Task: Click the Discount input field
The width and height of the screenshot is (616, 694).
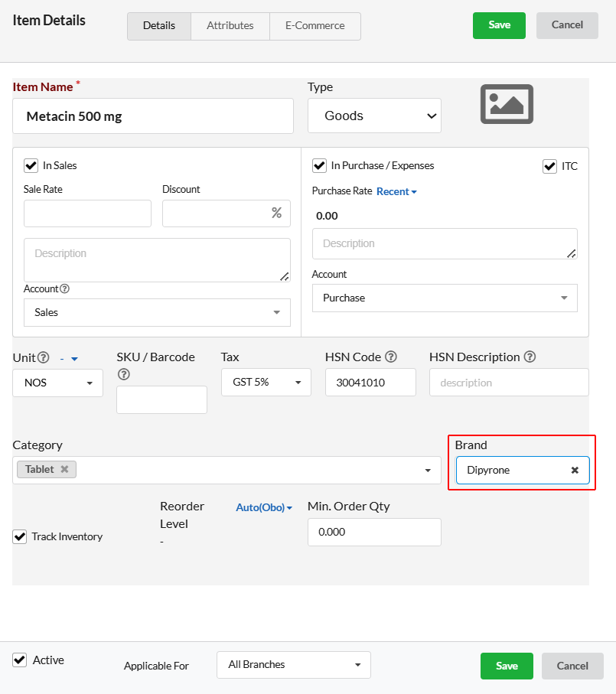Action: click(x=227, y=213)
